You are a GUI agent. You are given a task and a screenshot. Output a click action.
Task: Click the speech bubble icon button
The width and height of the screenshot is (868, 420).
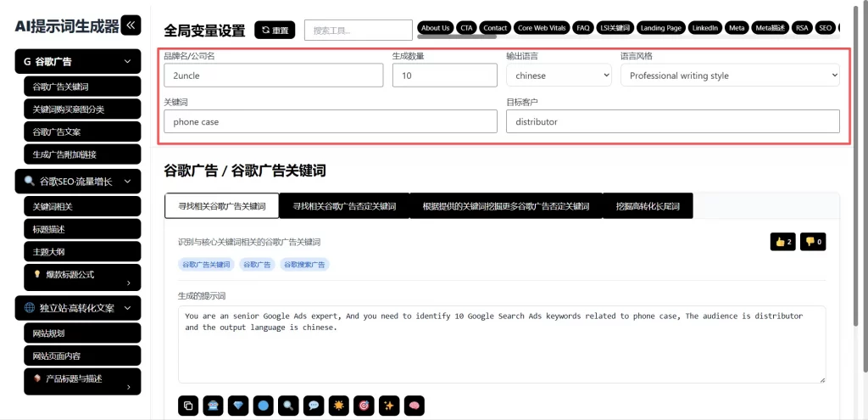tap(314, 405)
